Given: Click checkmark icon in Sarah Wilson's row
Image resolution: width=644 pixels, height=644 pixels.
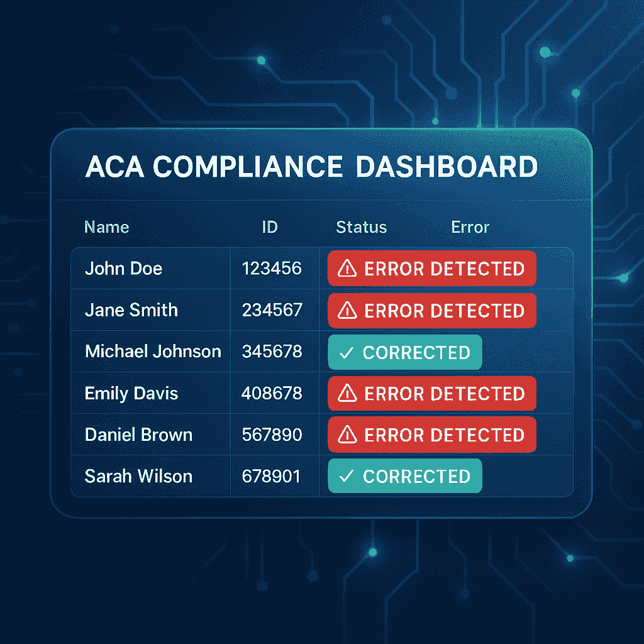Looking at the screenshot, I should (x=345, y=477).
